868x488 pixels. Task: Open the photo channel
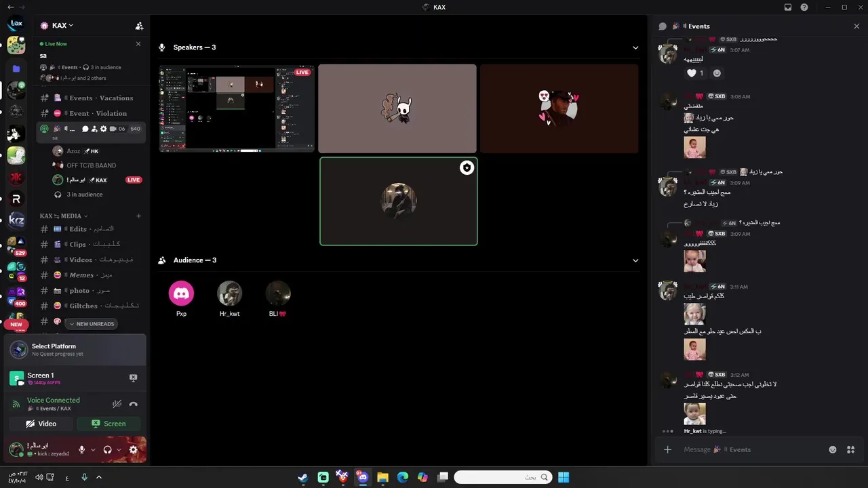coord(92,291)
